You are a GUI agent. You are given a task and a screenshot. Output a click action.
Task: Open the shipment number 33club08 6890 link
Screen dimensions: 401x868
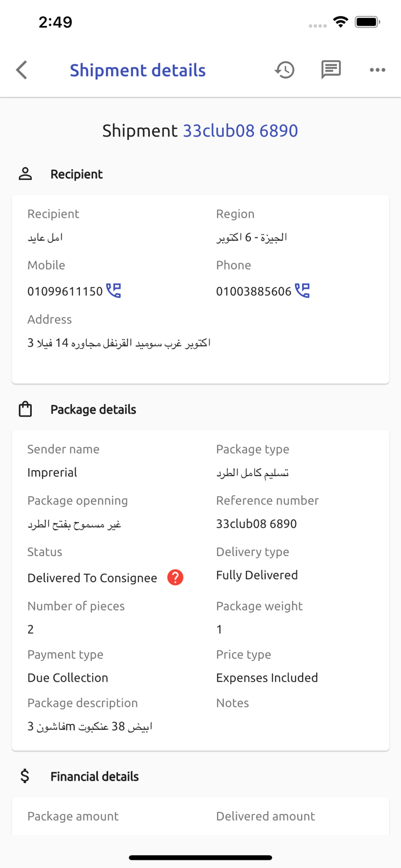pos(240,131)
